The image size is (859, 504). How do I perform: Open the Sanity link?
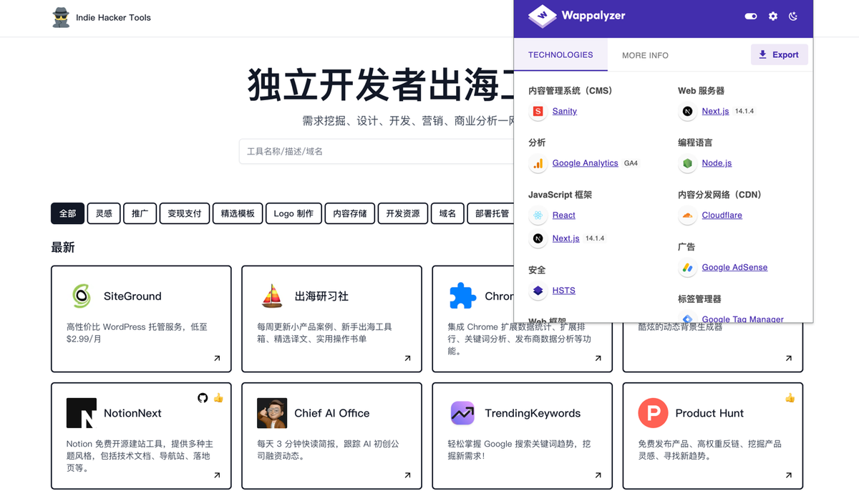[564, 111]
